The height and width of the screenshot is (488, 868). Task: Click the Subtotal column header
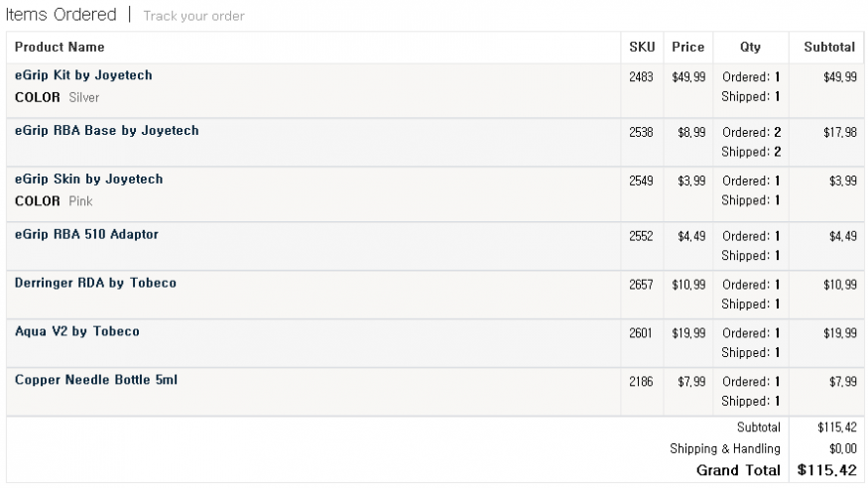coord(829,47)
